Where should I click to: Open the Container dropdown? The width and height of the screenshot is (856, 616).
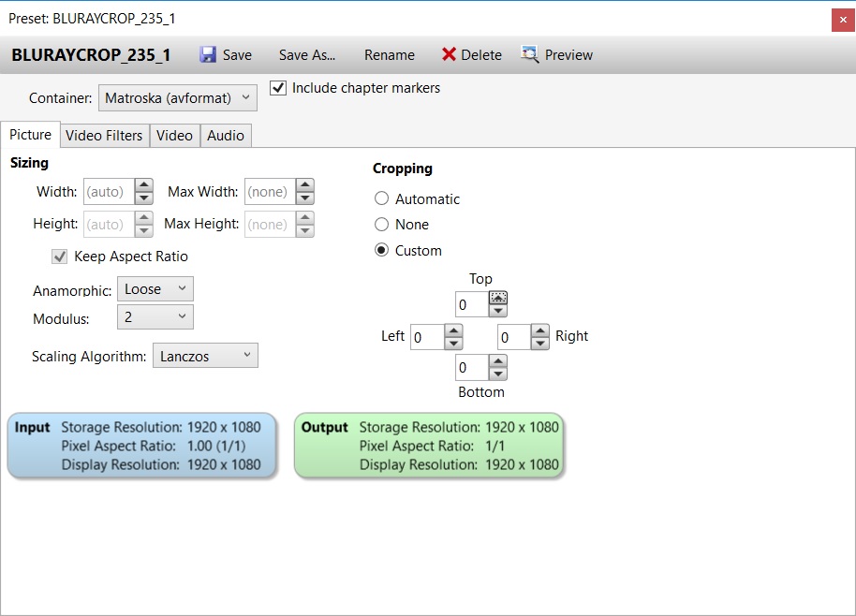(x=177, y=98)
